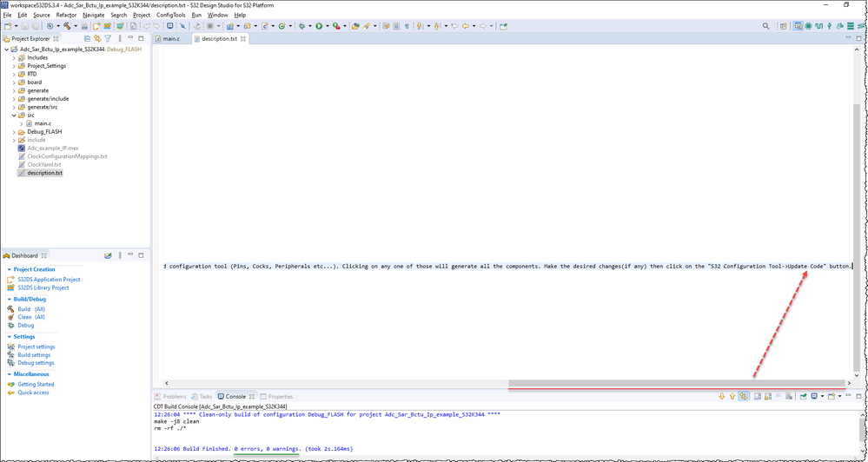Open the Peripherals tool USB-fork icon
Image resolution: width=868 pixels, height=462 pixels.
pos(829,26)
